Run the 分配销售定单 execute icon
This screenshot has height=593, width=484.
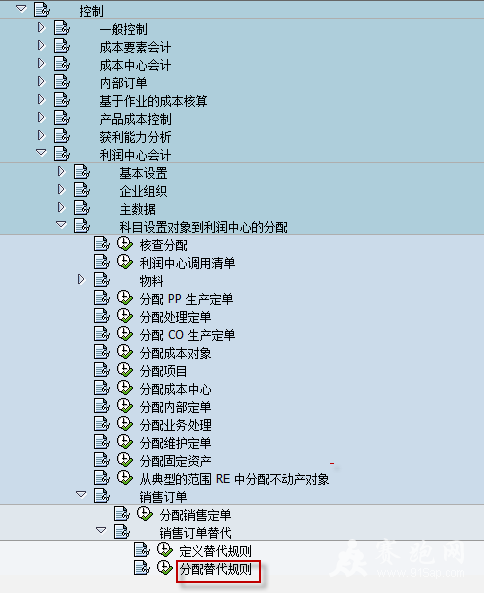tap(144, 514)
